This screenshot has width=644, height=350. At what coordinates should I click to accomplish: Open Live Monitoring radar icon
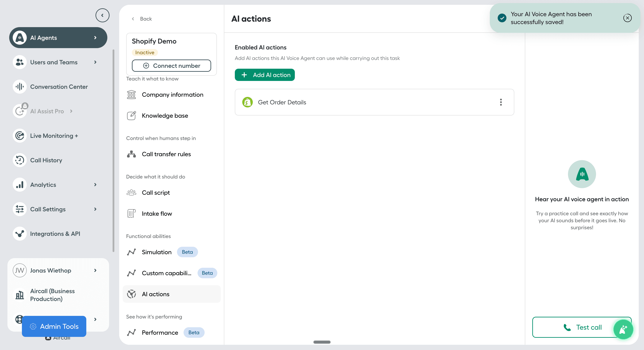tap(19, 136)
